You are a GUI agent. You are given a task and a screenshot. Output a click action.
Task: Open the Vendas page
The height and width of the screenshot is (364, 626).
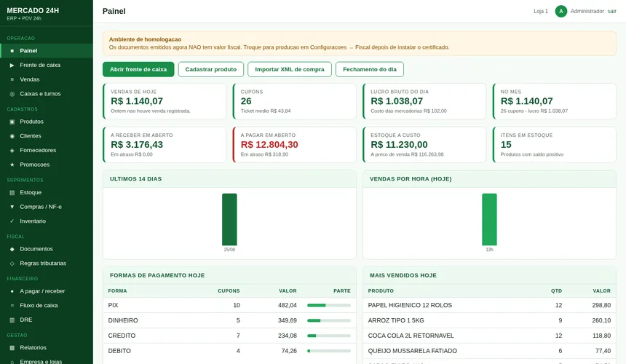coord(47,79)
